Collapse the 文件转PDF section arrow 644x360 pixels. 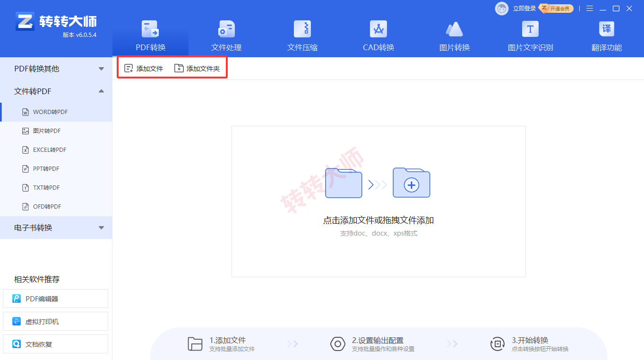tap(101, 91)
